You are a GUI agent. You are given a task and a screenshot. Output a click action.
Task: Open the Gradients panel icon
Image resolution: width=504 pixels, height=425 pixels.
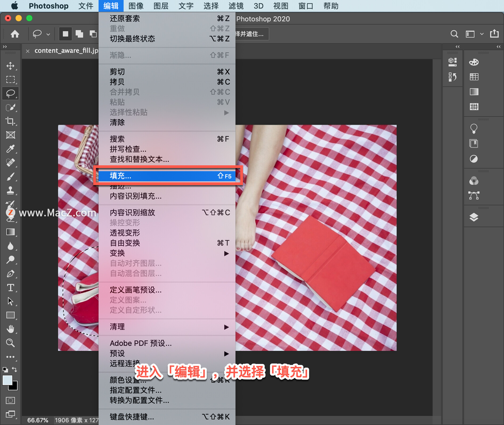tap(474, 92)
